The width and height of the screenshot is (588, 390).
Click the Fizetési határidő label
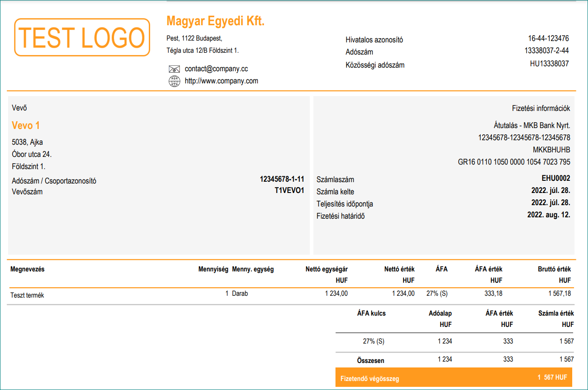pos(340,216)
